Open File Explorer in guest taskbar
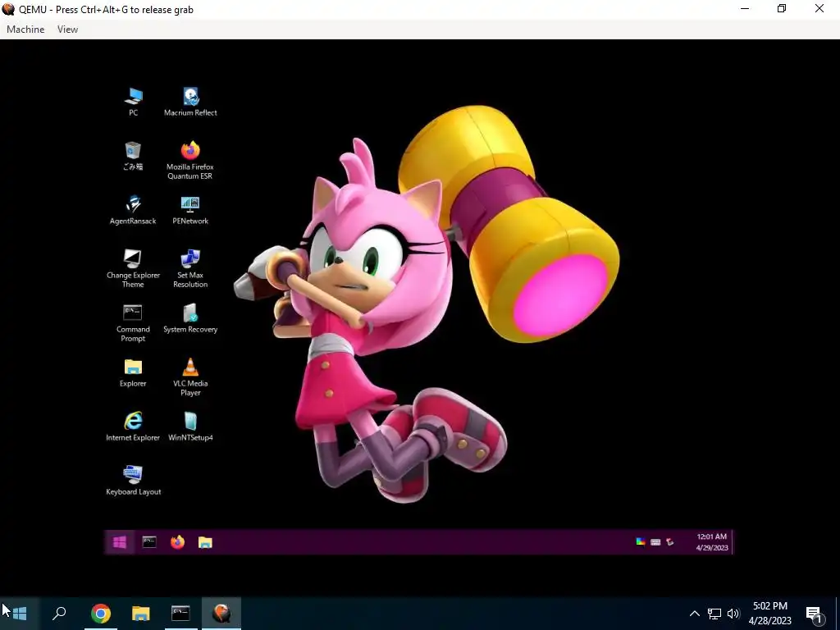840x630 pixels. click(205, 542)
